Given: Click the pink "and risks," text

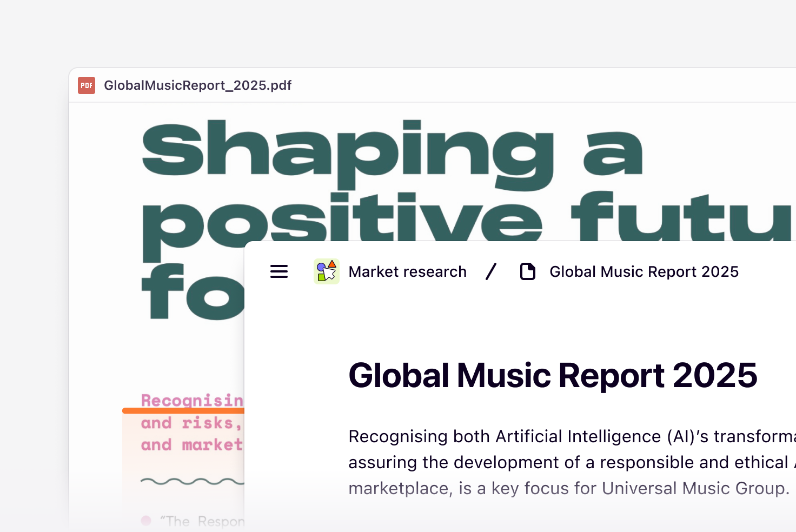Looking at the screenshot, I should point(191,423).
